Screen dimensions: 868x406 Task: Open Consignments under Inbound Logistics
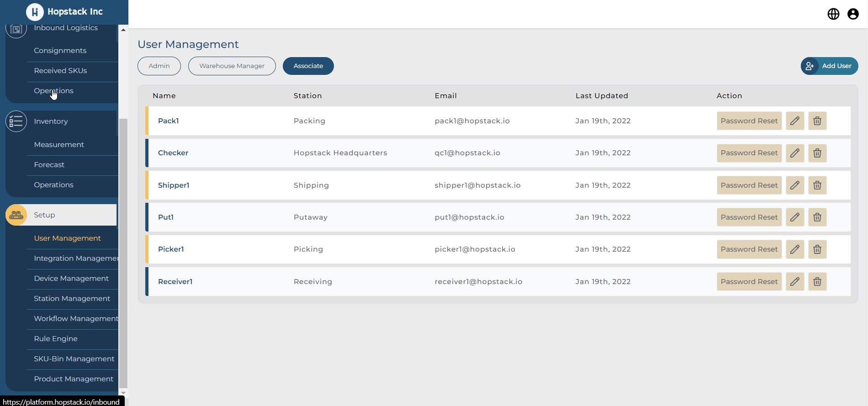60,51
